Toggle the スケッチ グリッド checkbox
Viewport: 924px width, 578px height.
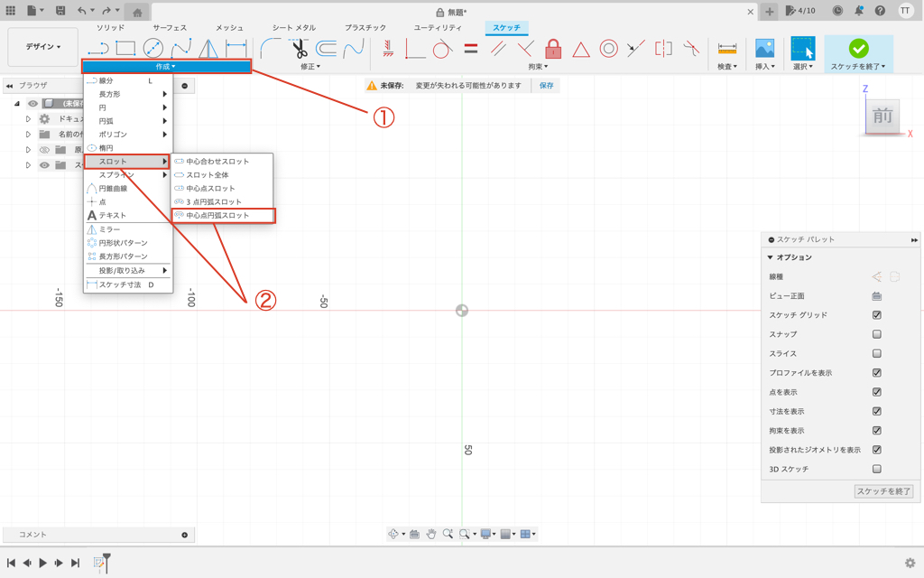pos(877,315)
